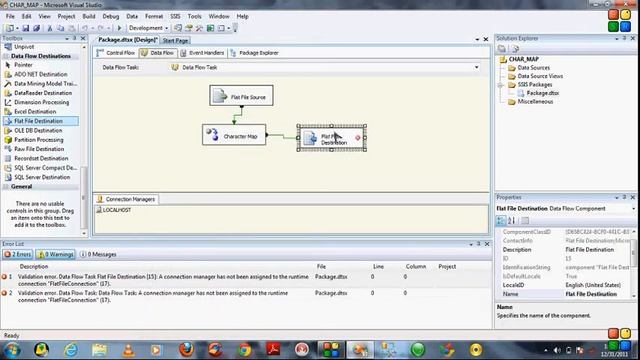This screenshot has width=640, height=360.
Task: Click the Flat File Destination component on canvas
Action: [x=331, y=138]
